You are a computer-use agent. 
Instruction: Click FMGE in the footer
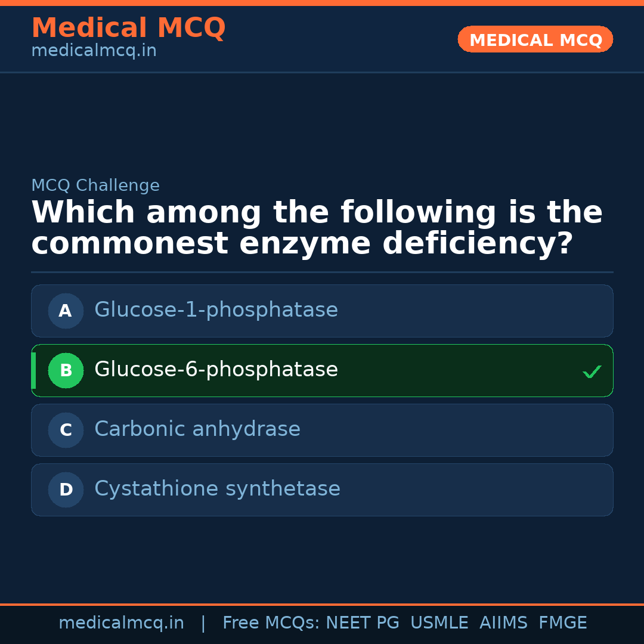562,623
